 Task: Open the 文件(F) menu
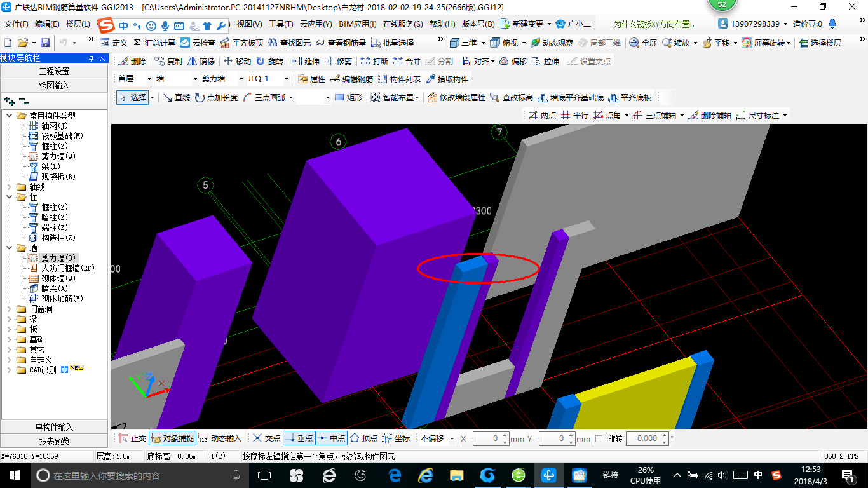17,24
